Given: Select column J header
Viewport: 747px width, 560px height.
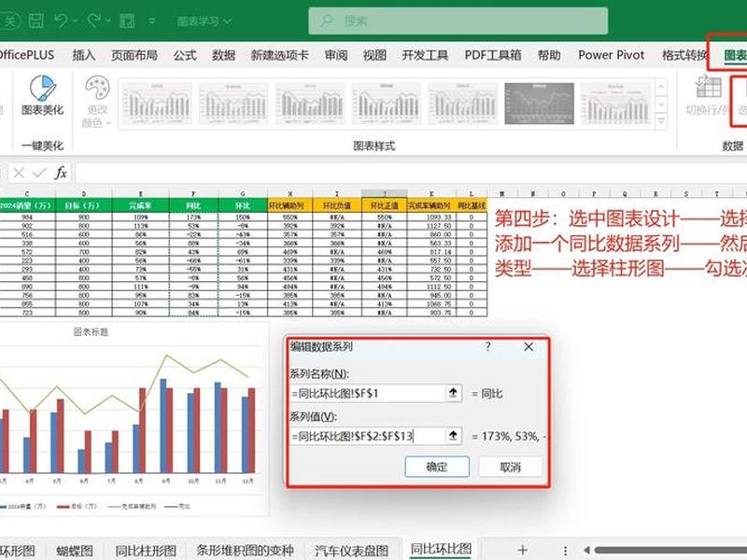Looking at the screenshot, I should click(x=384, y=193).
